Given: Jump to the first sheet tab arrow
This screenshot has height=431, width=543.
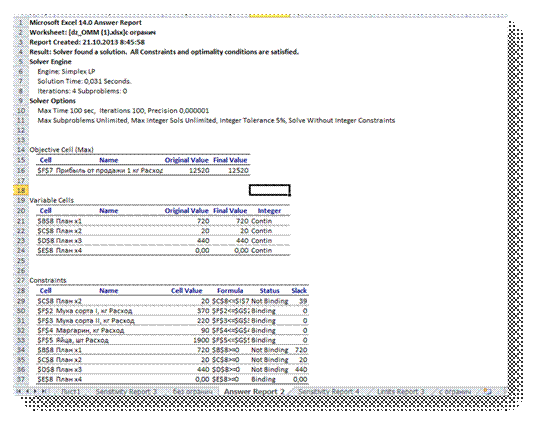Looking at the screenshot, I should (19, 391).
